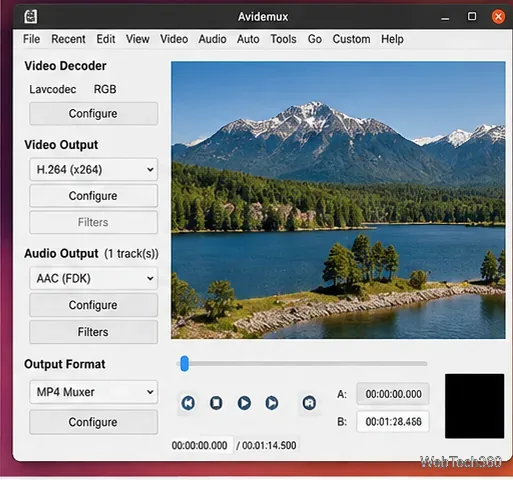Maximize the Avidemux window
This screenshot has height=480, width=513.
click(472, 16)
